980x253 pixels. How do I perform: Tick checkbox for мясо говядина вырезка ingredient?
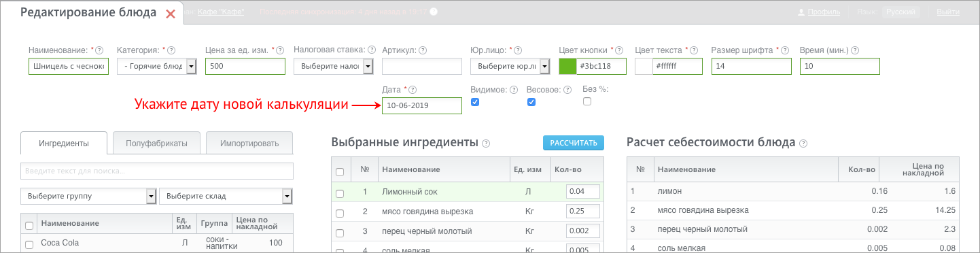[340, 213]
